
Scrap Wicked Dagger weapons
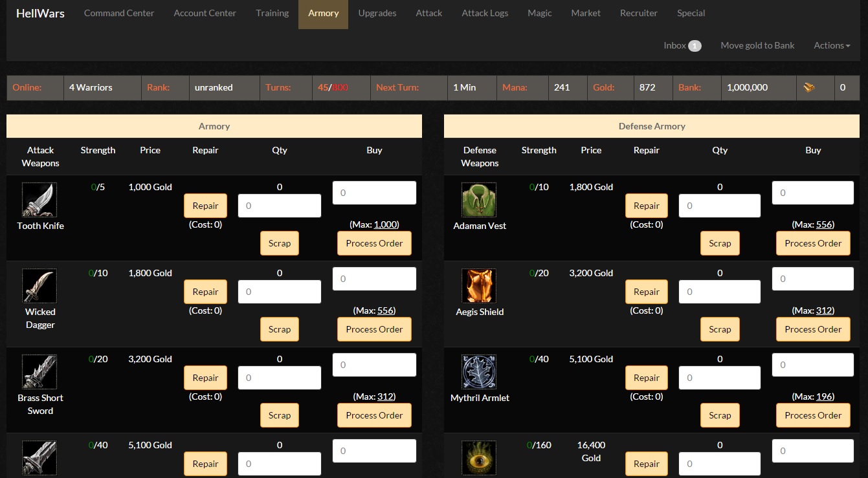[280, 329]
